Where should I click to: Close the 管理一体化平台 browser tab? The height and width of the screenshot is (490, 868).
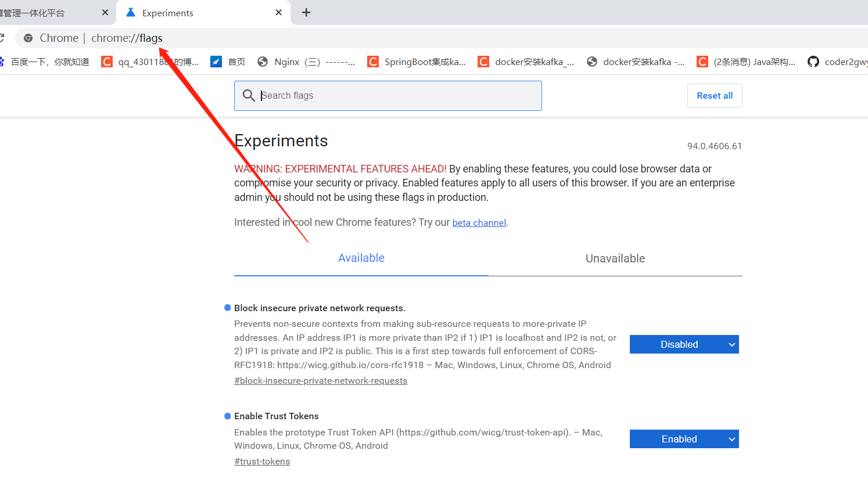pyautogui.click(x=105, y=12)
